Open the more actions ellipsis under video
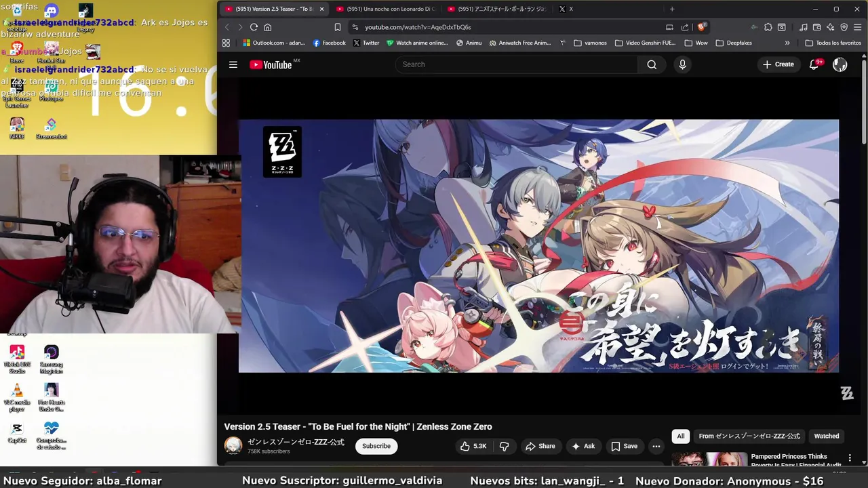Screen dimensions: 868x488 pyautogui.click(x=656, y=446)
